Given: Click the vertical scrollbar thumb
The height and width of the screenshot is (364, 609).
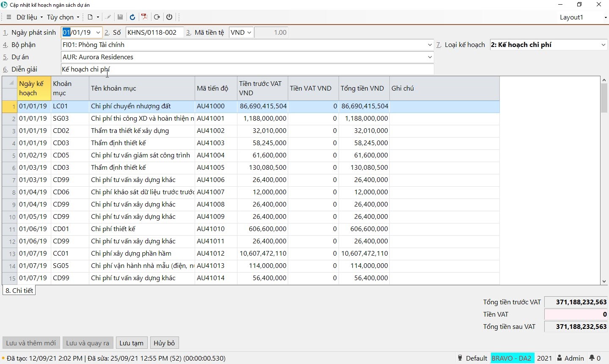Looking at the screenshot, I should (604, 98).
